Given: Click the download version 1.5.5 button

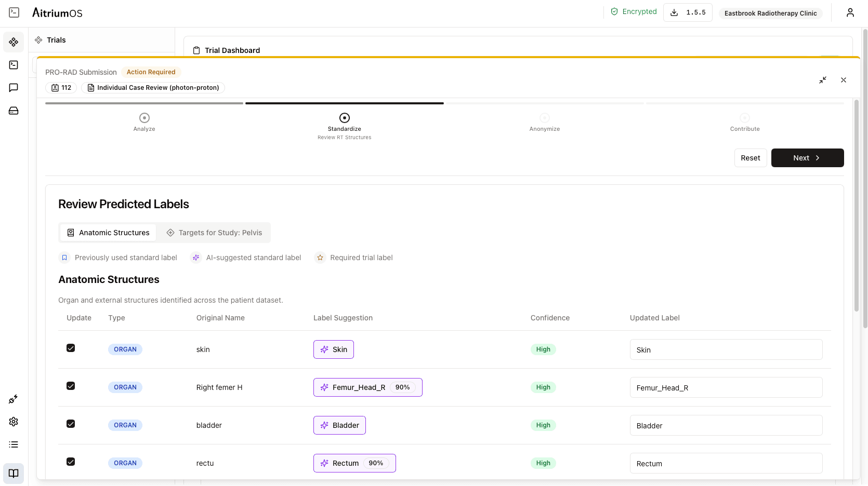Looking at the screenshot, I should [688, 12].
